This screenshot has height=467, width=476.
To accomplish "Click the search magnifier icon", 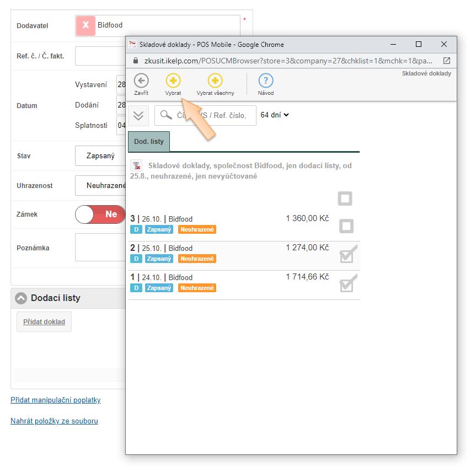I will pos(166,115).
